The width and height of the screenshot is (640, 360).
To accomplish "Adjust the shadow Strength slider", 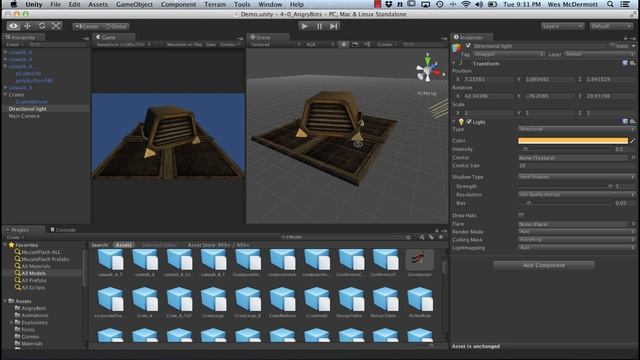I will (x=566, y=186).
